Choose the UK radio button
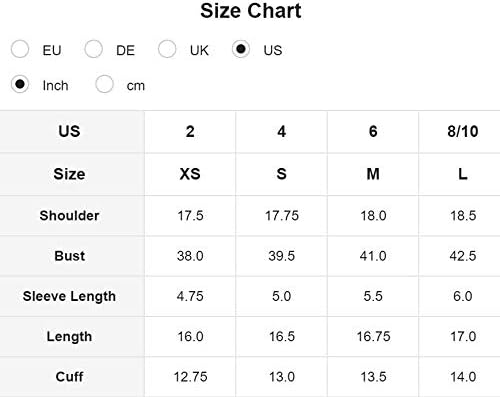The width and height of the screenshot is (500, 397). click(x=167, y=49)
